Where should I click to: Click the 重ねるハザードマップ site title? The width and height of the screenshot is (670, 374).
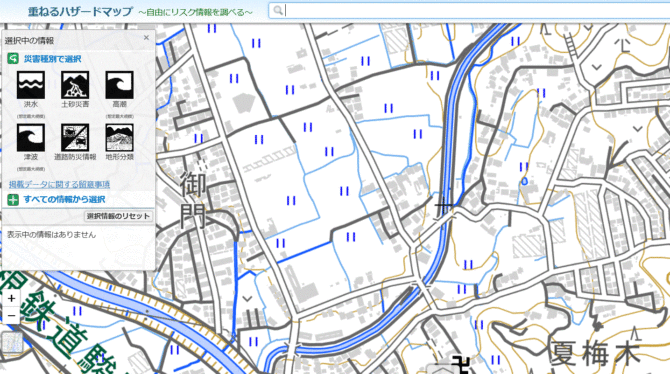(x=80, y=12)
